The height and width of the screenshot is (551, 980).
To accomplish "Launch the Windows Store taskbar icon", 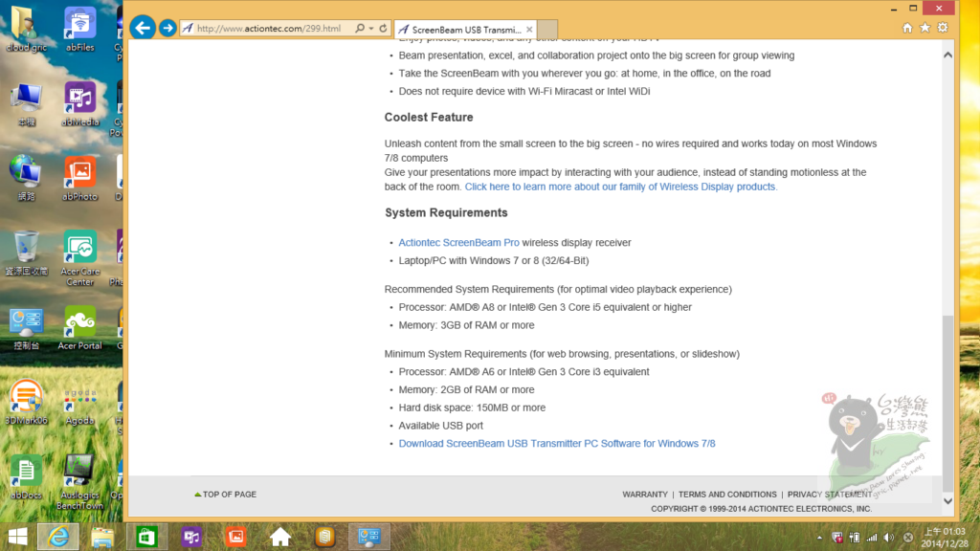I will click(146, 537).
